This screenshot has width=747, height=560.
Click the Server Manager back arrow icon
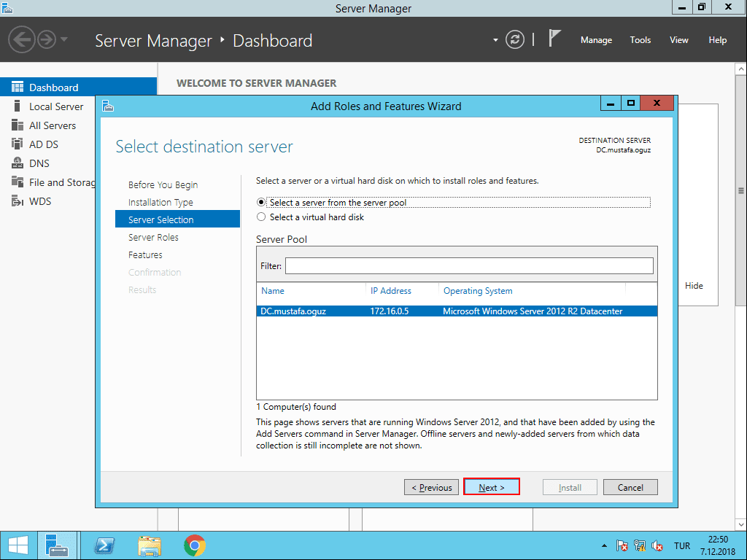(22, 39)
